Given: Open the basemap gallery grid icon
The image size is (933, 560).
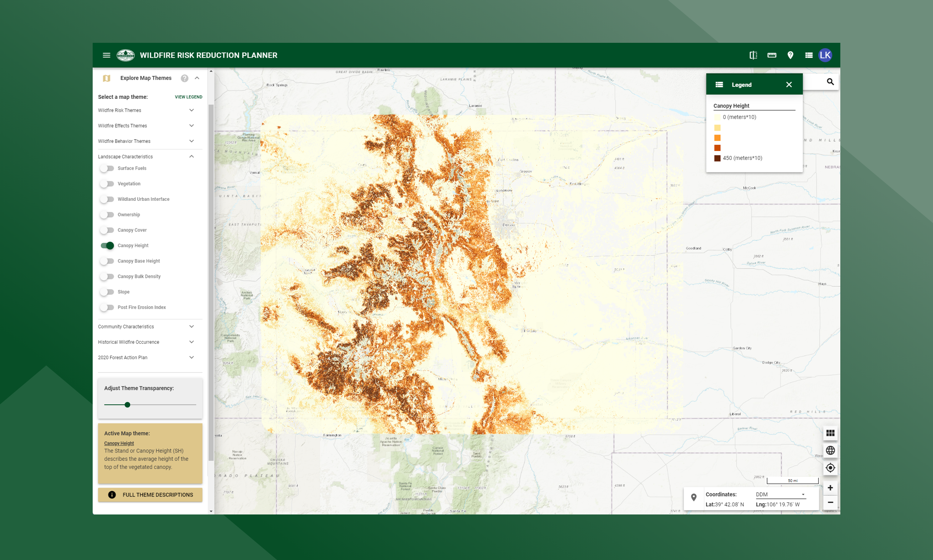Looking at the screenshot, I should [x=830, y=433].
